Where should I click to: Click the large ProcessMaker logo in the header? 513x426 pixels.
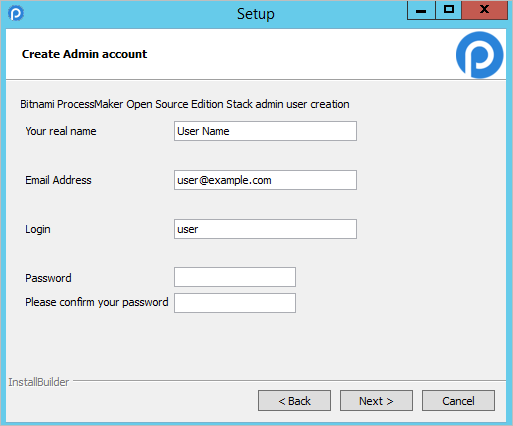coord(479,55)
